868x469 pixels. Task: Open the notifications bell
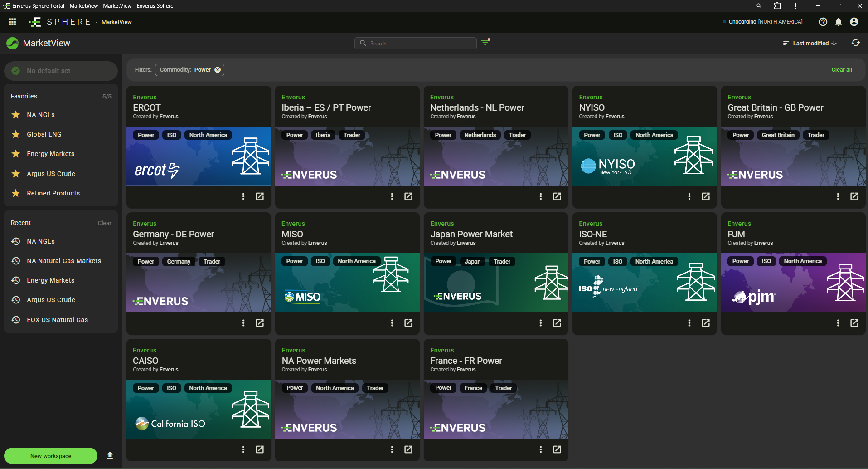[x=839, y=22]
